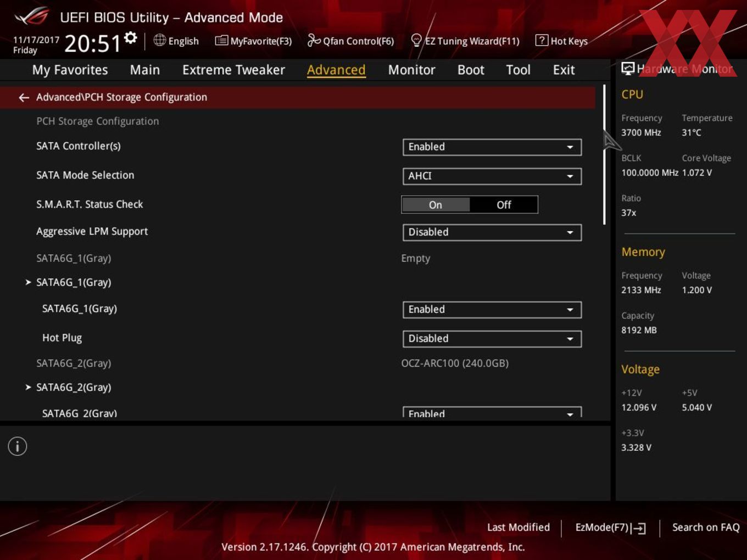The image size is (747, 560).
Task: Click the Core Voltage 1.072 V value
Action: pyautogui.click(x=697, y=172)
